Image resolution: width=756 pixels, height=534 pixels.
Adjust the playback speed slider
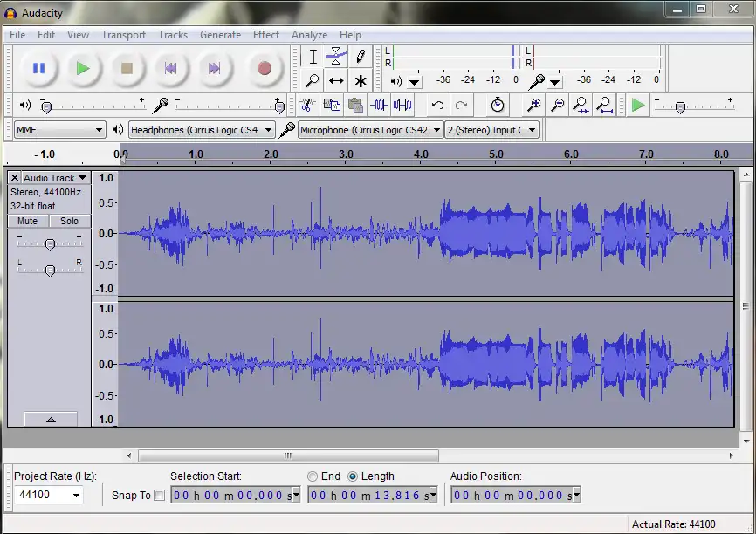point(680,107)
